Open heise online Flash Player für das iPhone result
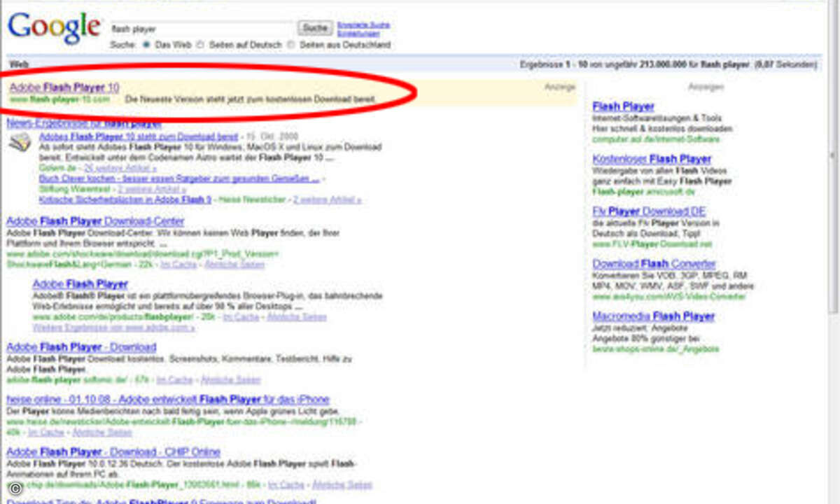This screenshot has height=504, width=840. tap(168, 400)
